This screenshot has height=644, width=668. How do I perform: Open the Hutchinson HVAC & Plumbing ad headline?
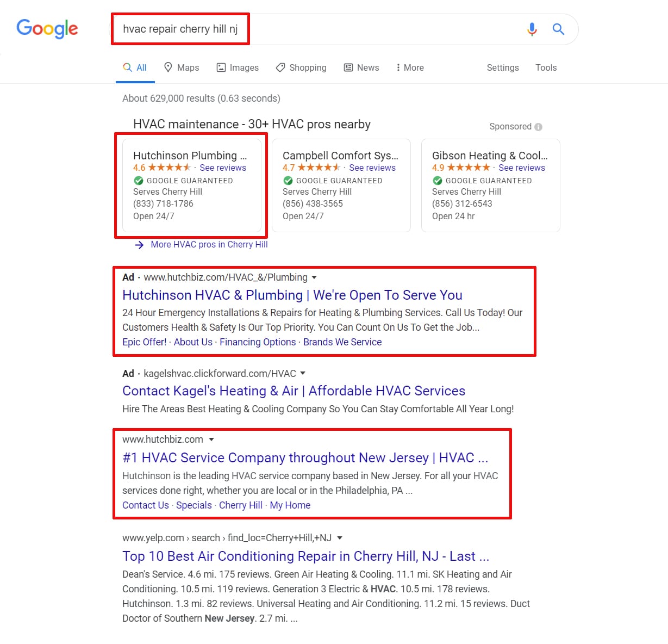click(292, 295)
